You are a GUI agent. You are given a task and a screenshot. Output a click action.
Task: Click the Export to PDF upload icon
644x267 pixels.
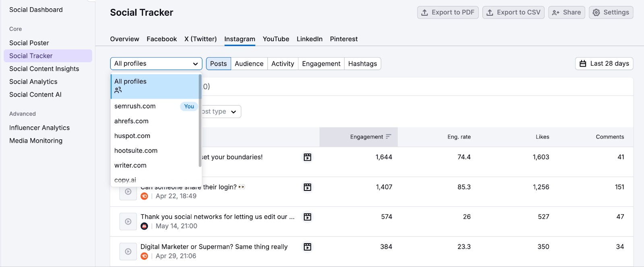(x=424, y=12)
